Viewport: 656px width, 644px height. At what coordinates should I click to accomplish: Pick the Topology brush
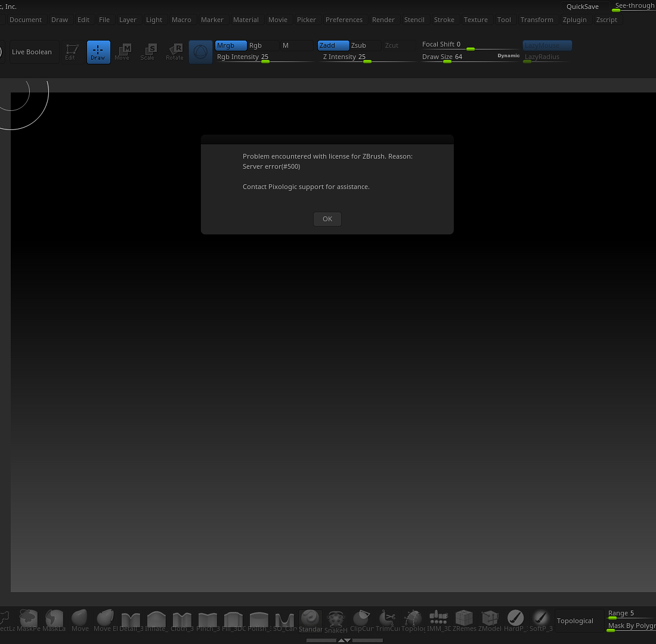click(413, 620)
